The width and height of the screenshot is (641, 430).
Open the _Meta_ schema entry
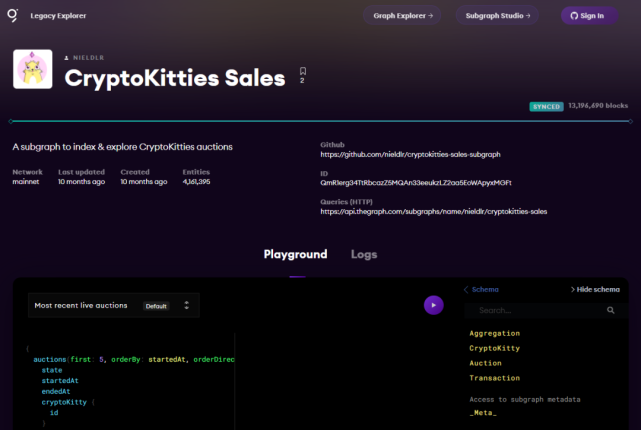[483, 413]
